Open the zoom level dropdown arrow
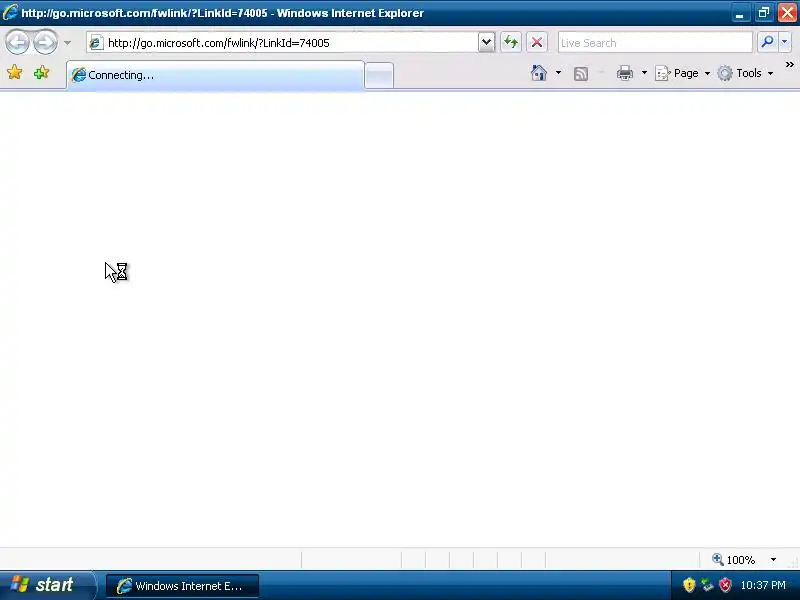This screenshot has height=600, width=800. coord(773,560)
